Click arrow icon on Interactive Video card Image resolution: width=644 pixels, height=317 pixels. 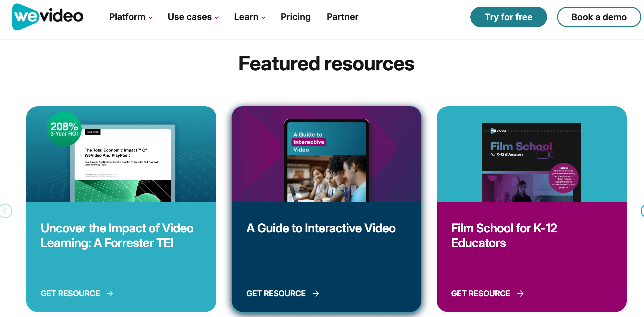click(x=316, y=294)
